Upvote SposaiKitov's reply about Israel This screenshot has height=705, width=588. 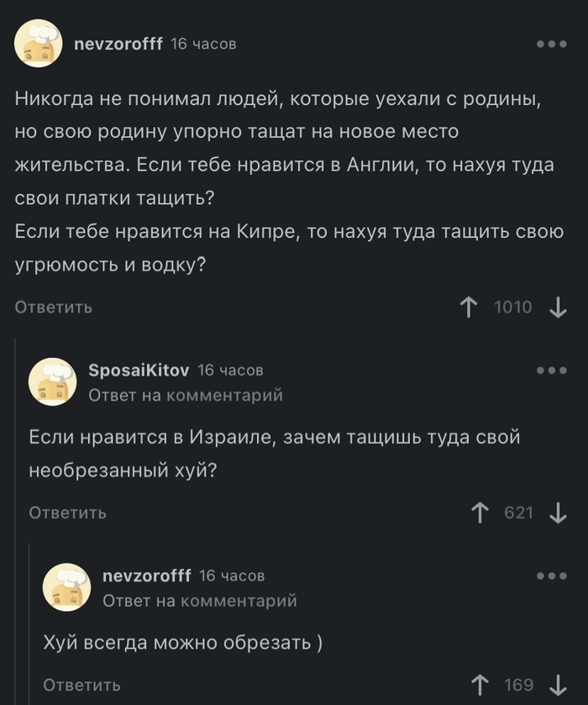click(x=480, y=513)
